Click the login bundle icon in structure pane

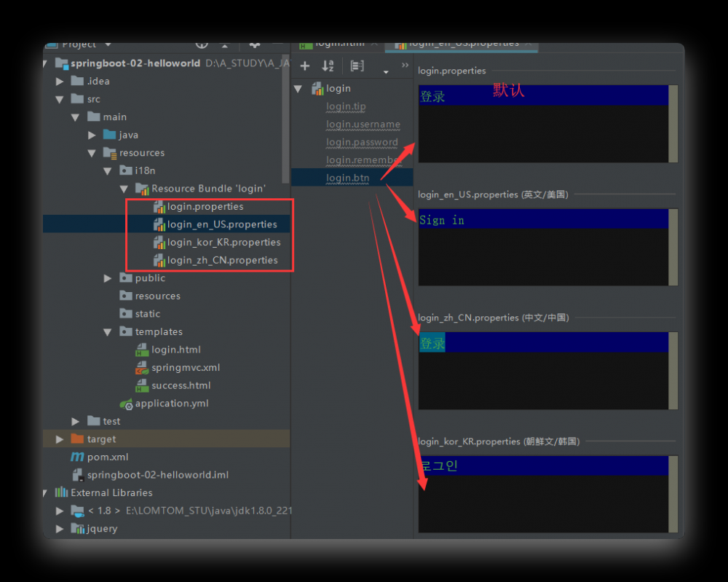pyautogui.click(x=317, y=88)
